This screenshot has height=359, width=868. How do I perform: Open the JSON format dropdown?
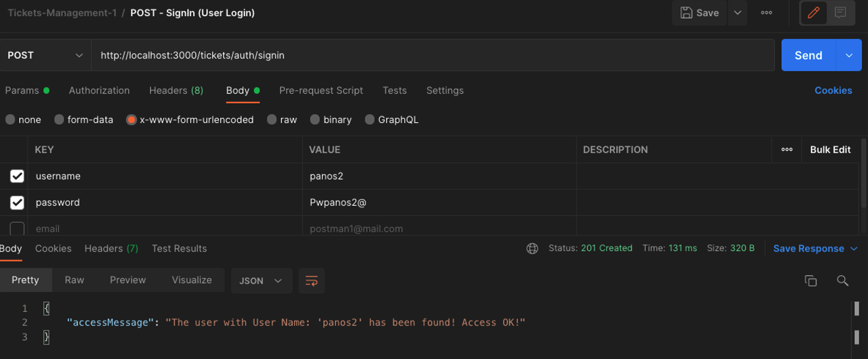click(x=261, y=281)
